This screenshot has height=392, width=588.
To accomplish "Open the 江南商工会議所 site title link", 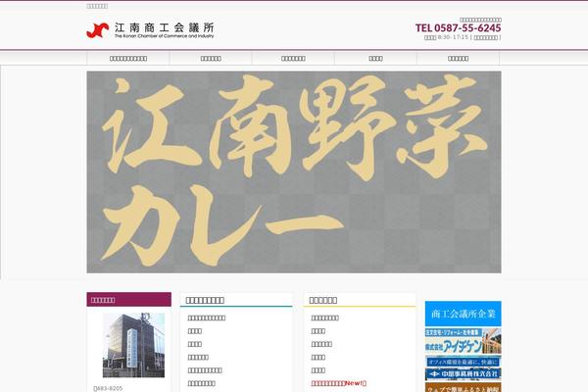I will click(x=165, y=30).
